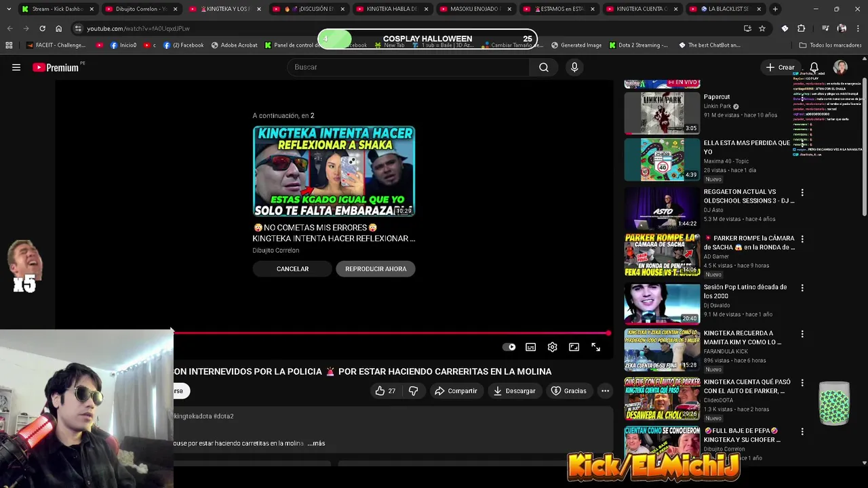Enter fullscreen in the video player

tap(596, 347)
